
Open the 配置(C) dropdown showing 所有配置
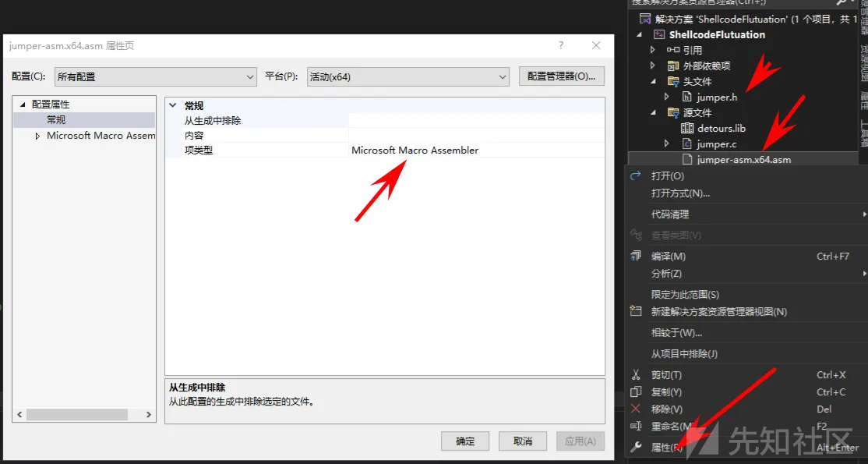pyautogui.click(x=156, y=77)
